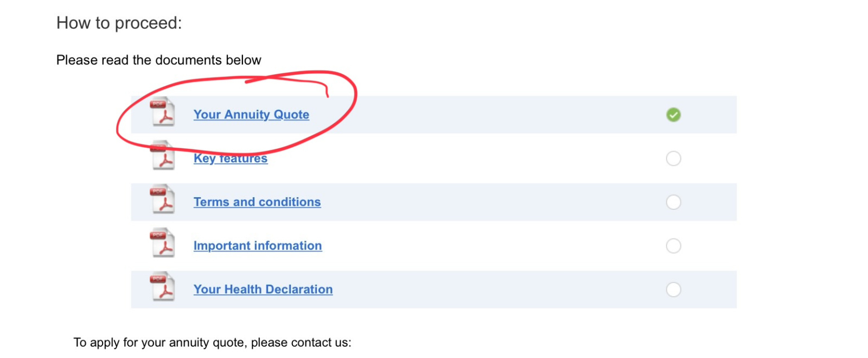Click the Important information link
The width and height of the screenshot is (868, 358).
click(258, 246)
